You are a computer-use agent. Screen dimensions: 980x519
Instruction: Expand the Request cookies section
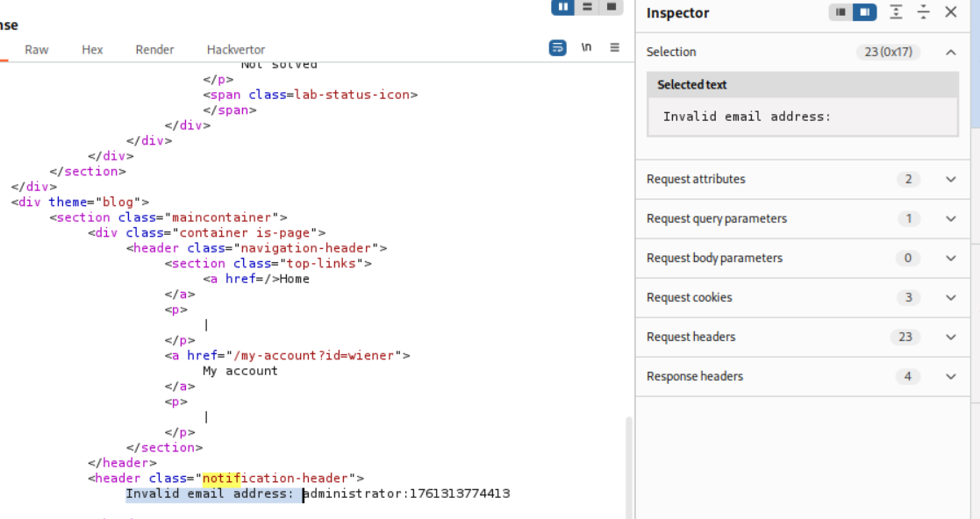click(951, 297)
